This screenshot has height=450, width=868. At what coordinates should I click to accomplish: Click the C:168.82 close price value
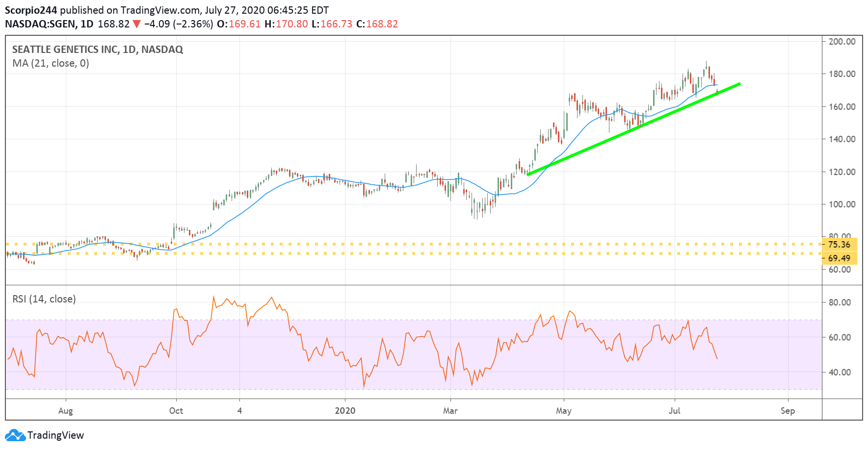click(x=377, y=24)
